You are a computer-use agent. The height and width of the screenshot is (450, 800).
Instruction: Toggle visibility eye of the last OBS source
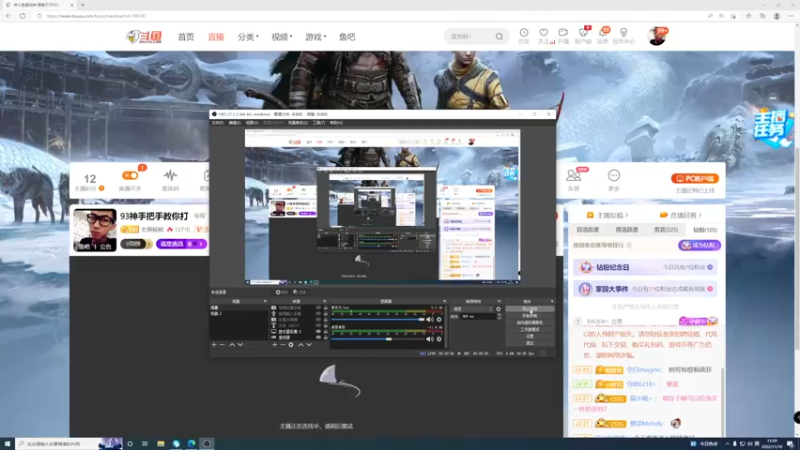click(x=318, y=338)
